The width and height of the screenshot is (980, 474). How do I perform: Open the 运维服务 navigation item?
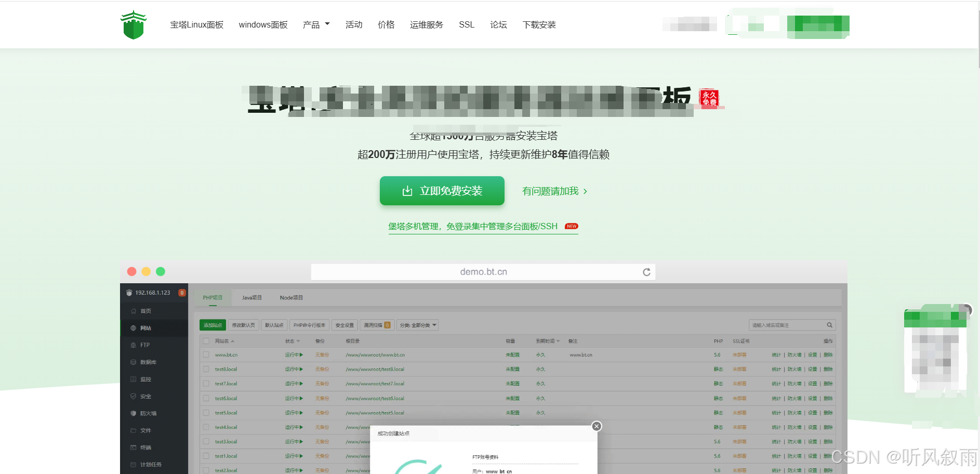click(427, 24)
